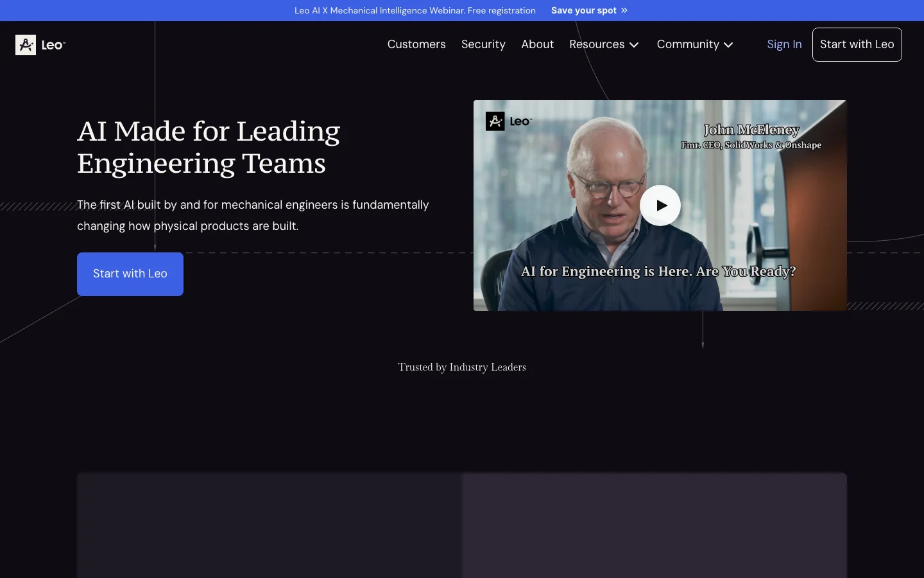This screenshot has width=924, height=578.
Task: Click the Trusted by Industry Leaders text
Action: pyautogui.click(x=462, y=367)
